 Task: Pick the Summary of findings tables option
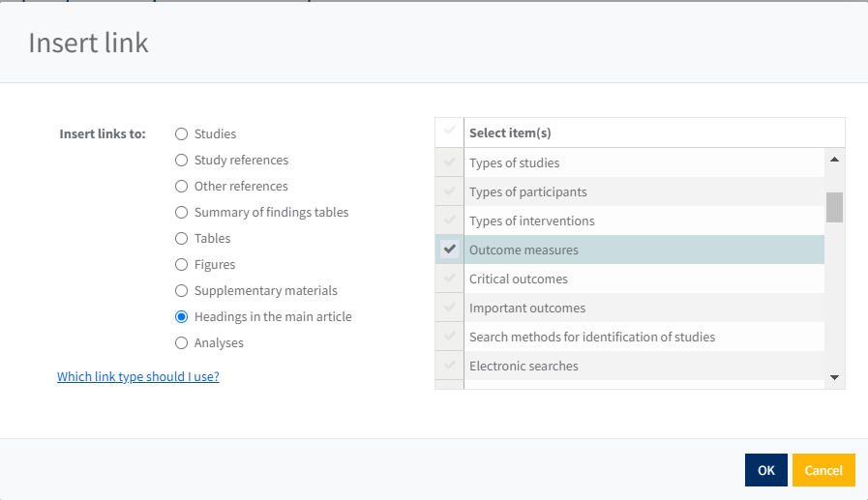tap(181, 213)
